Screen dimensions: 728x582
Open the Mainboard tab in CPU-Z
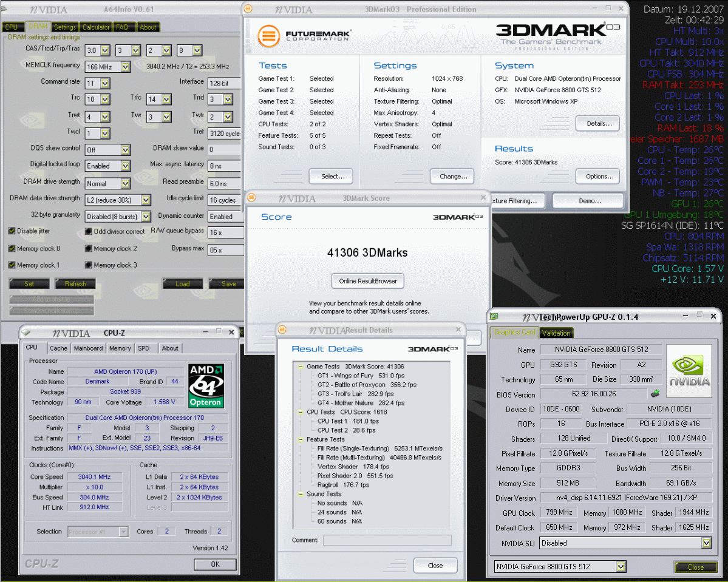pyautogui.click(x=88, y=348)
